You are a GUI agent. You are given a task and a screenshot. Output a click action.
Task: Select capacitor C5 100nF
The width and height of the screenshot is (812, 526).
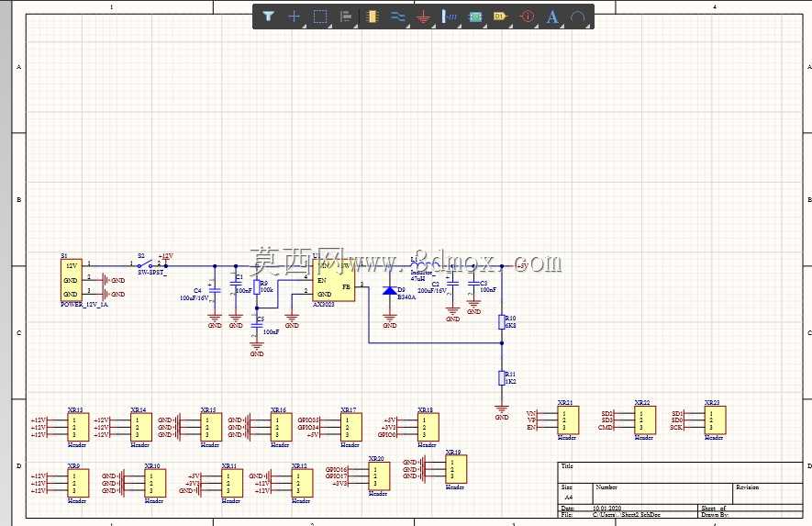tap(257, 326)
